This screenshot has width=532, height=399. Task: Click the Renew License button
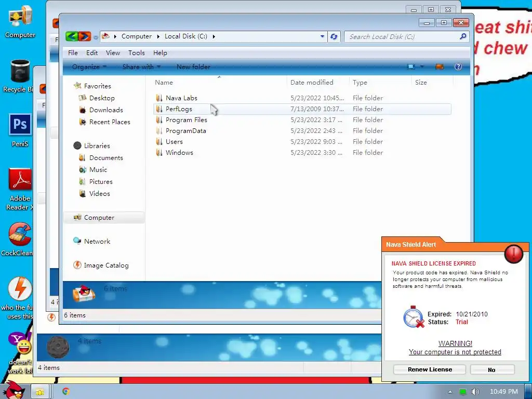pos(430,369)
